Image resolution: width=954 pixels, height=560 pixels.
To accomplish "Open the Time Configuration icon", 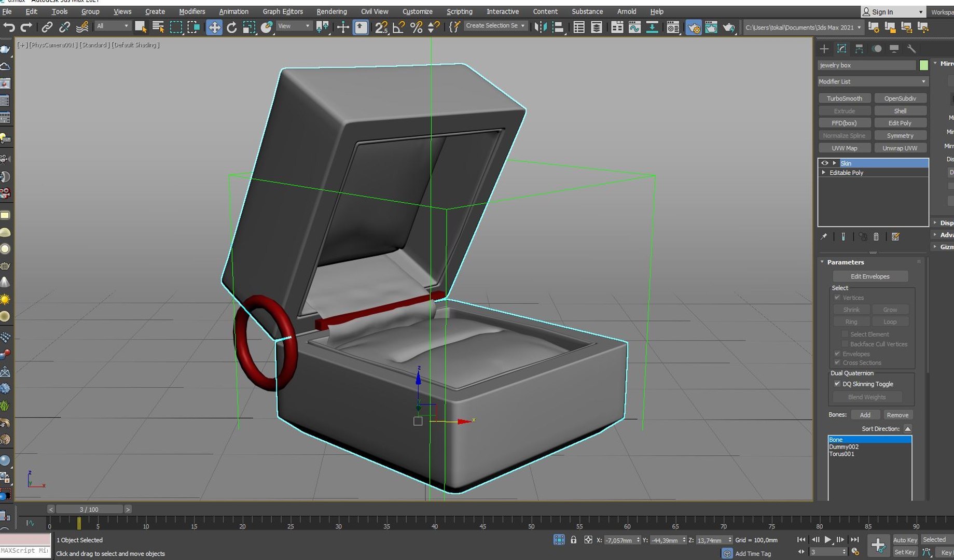I will (855, 552).
